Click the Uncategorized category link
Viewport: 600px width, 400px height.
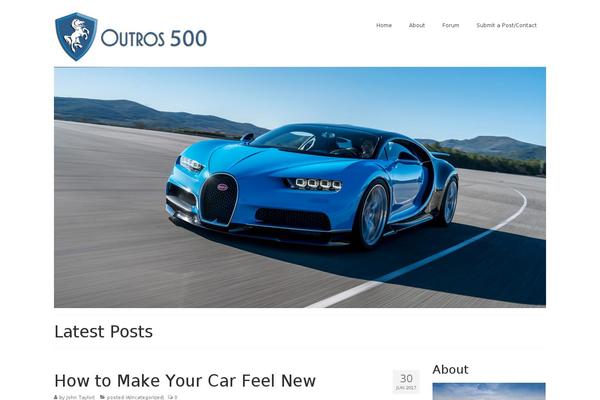(144, 397)
